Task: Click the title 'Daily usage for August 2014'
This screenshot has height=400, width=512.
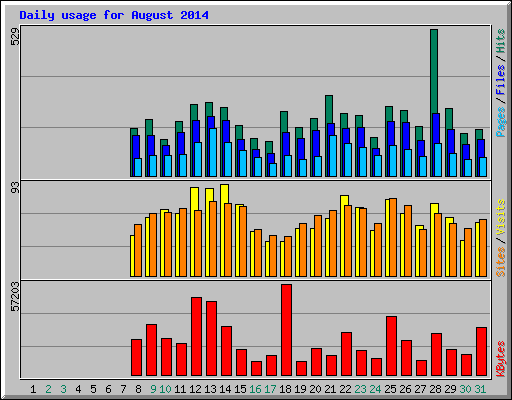Action: (x=114, y=15)
